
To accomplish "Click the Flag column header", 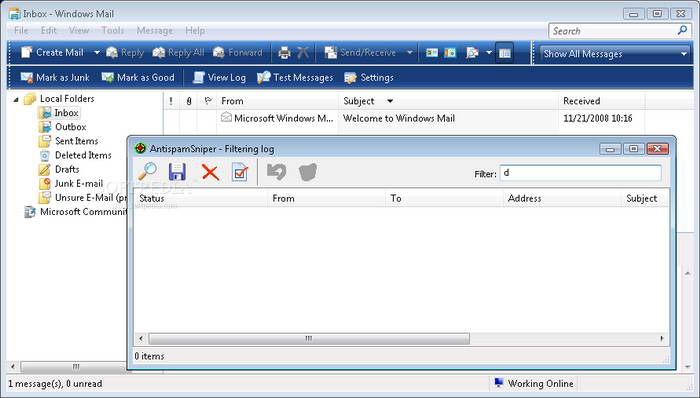I will 207,101.
